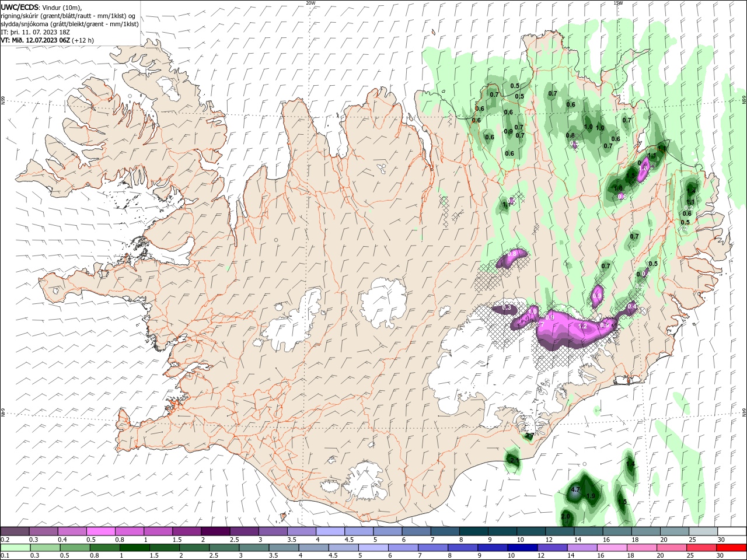
Task: Select the light green 0.3 swatch in lower legend row
Action: (46, 548)
